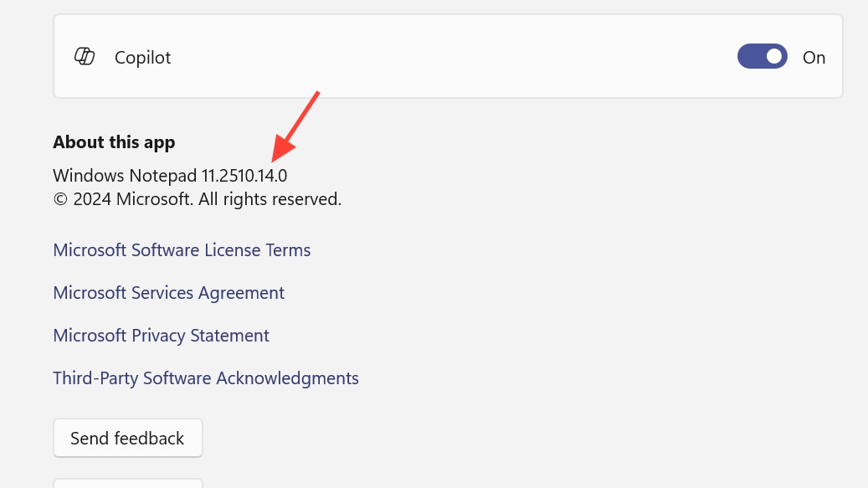Click the version number 11.2510.14.0
The height and width of the screenshot is (488, 868).
point(244,176)
